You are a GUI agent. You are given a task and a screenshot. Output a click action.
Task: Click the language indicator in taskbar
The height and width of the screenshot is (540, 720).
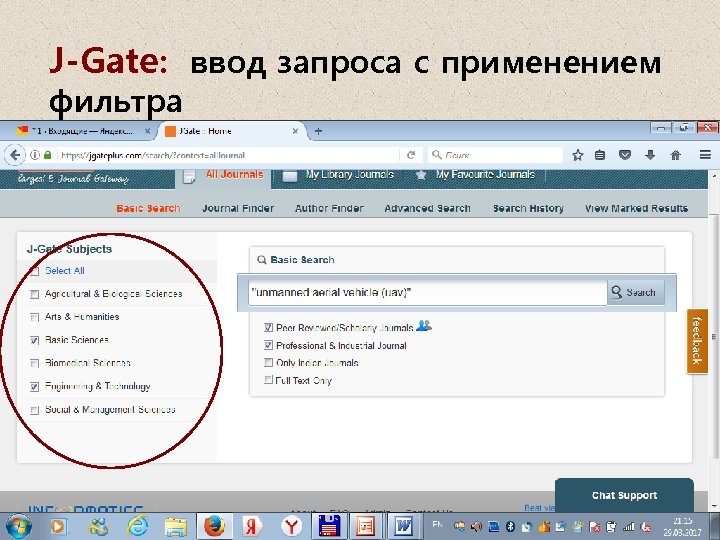coord(437,524)
